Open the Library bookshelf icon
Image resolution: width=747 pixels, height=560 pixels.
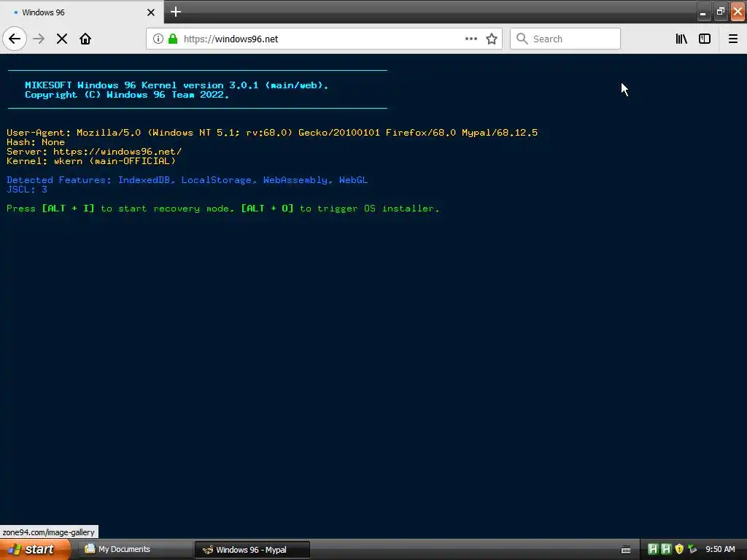coord(681,39)
